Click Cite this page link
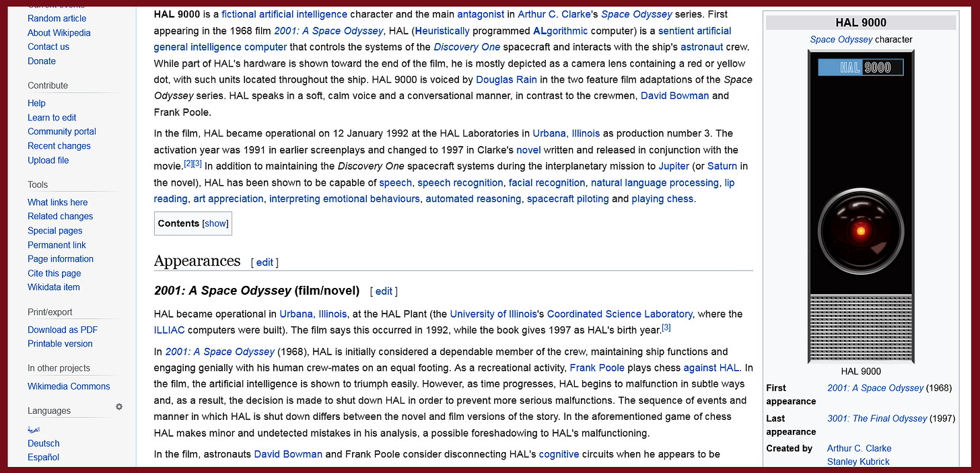The height and width of the screenshot is (473, 980). pos(55,273)
